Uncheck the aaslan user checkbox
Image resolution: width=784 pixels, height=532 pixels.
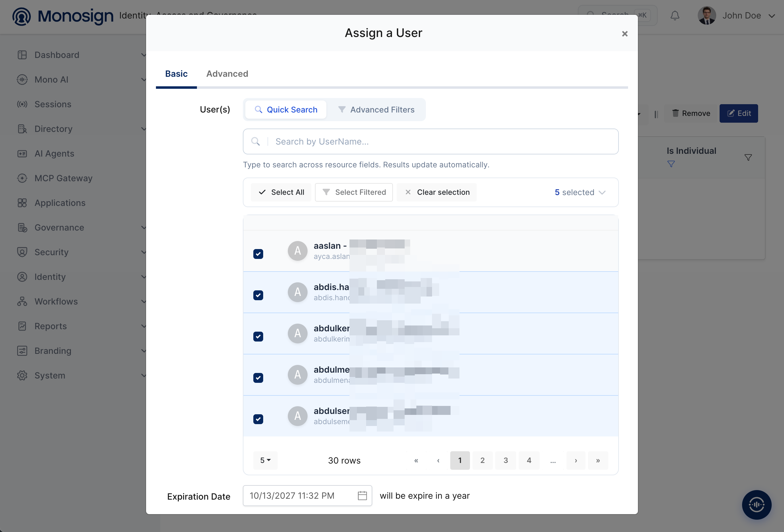pyautogui.click(x=258, y=254)
